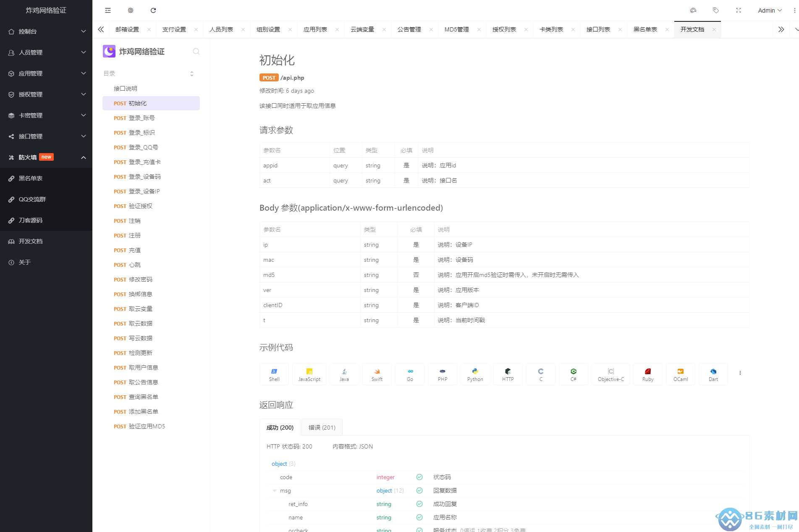The image size is (799, 532).
Task: Open the Admin user dropdown
Action: click(x=770, y=10)
